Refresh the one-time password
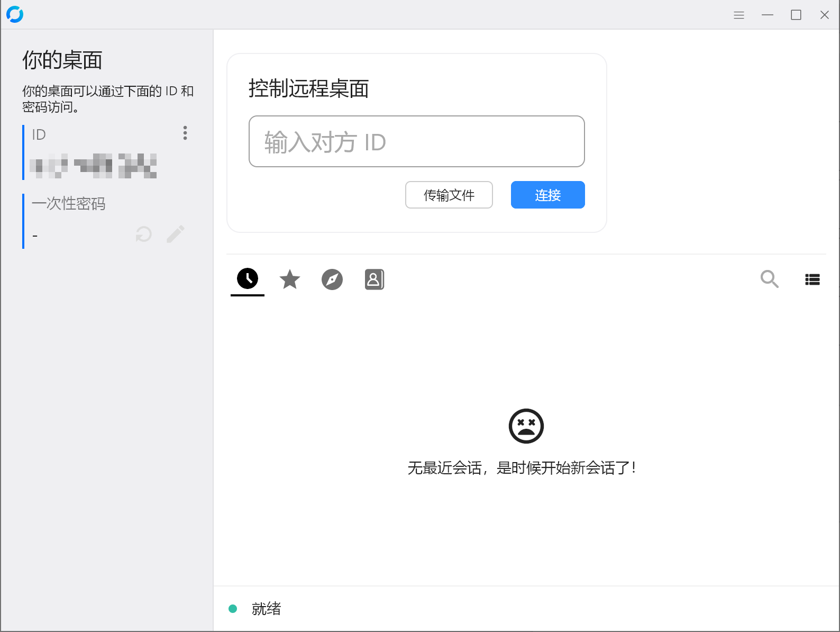 pyautogui.click(x=143, y=234)
